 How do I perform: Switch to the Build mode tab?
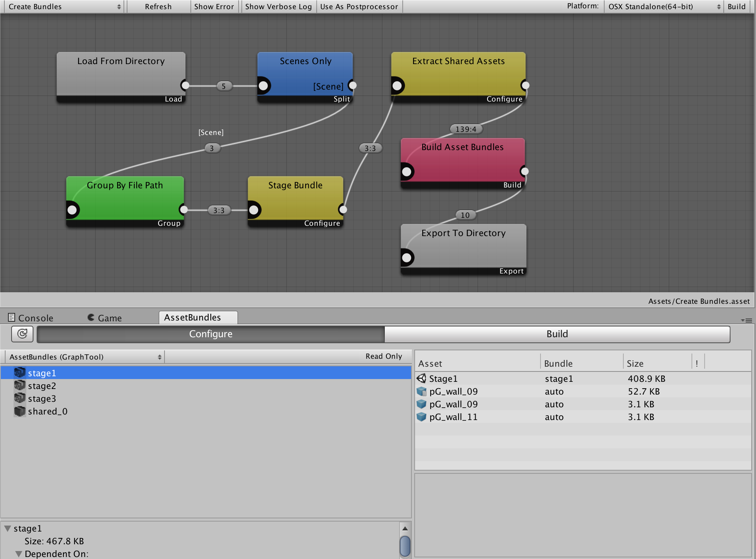tap(557, 334)
